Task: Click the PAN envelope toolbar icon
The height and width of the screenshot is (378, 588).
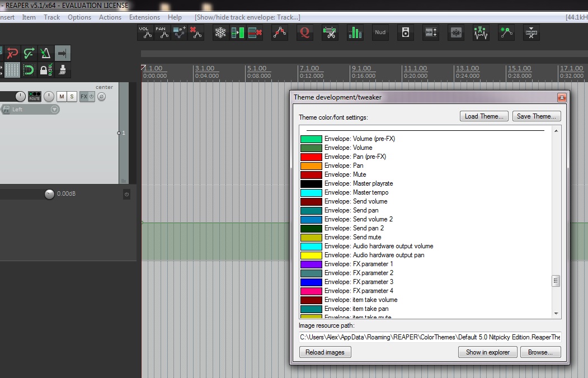Action: point(162,33)
